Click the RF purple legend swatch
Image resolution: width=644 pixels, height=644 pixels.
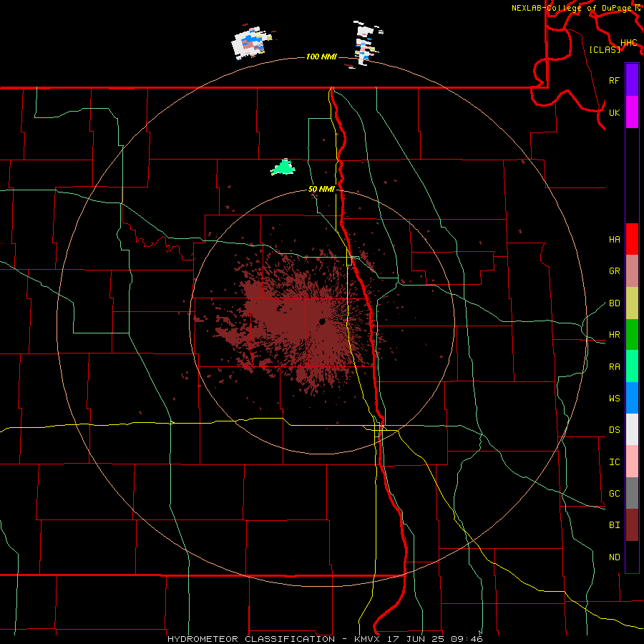tap(632, 79)
